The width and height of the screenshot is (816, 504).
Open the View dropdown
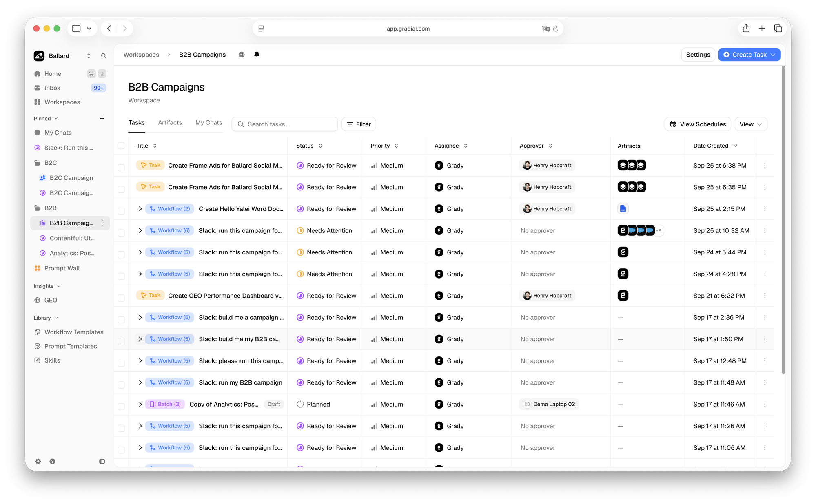751,124
